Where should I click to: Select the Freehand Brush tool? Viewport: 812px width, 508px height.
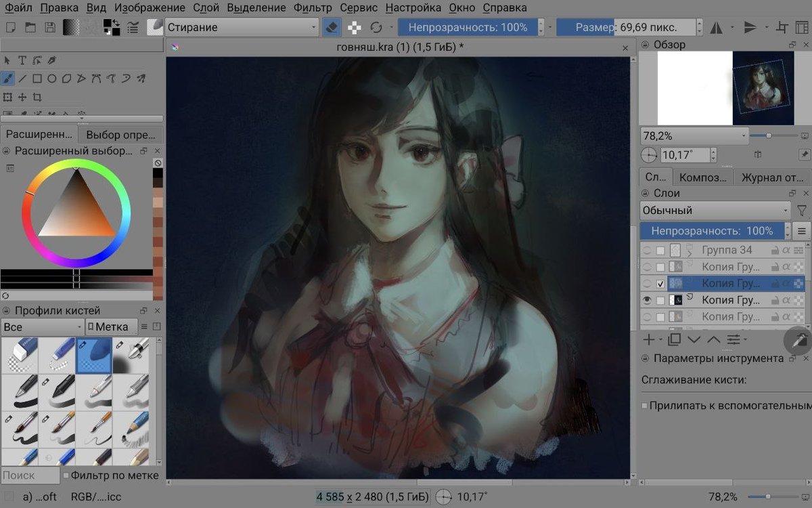7,79
